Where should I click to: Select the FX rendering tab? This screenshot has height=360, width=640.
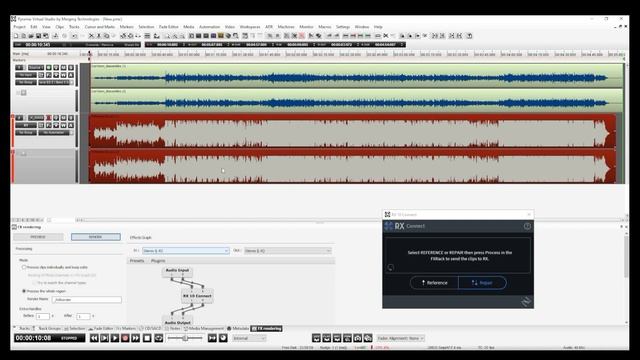pyautogui.click(x=266, y=328)
